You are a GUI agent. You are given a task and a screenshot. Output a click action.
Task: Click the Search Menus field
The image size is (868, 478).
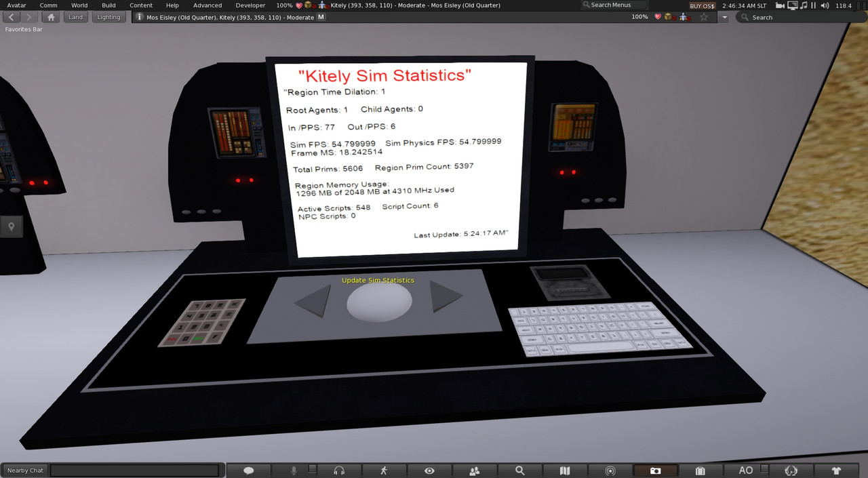point(614,5)
